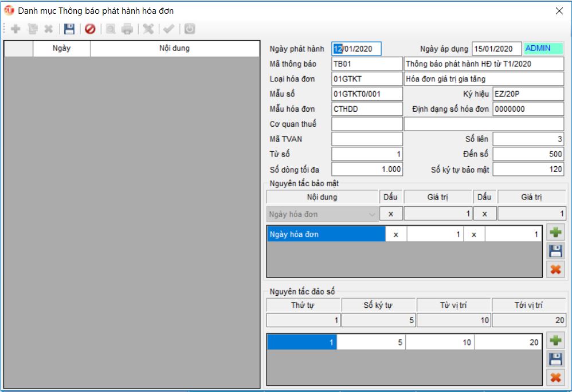Save the Nguyên tắc bảo mật row
The height and width of the screenshot is (392, 572).
pos(555,251)
